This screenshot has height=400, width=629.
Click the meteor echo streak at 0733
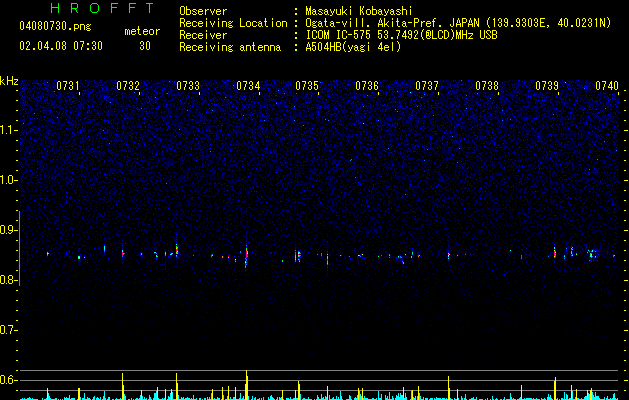tap(177, 249)
